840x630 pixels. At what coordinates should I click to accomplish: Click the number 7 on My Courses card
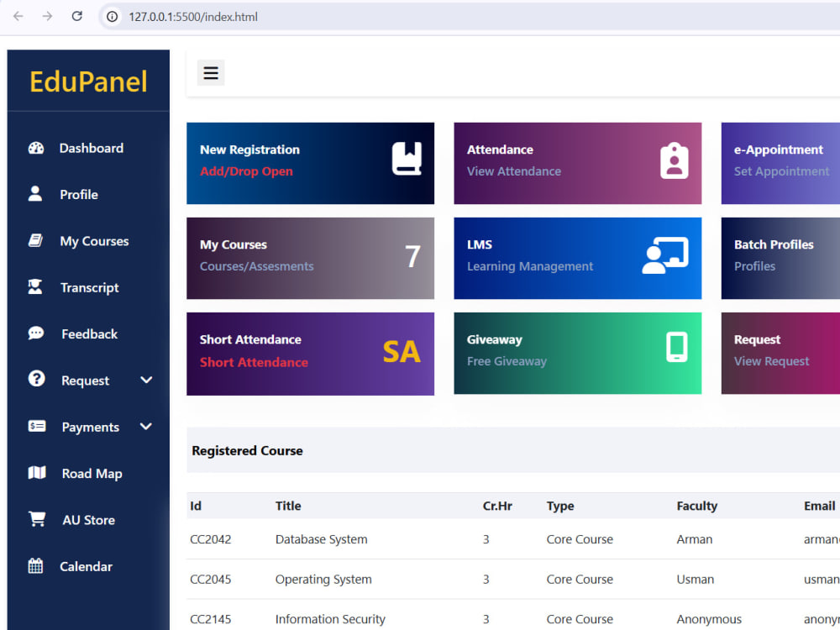[x=412, y=256]
